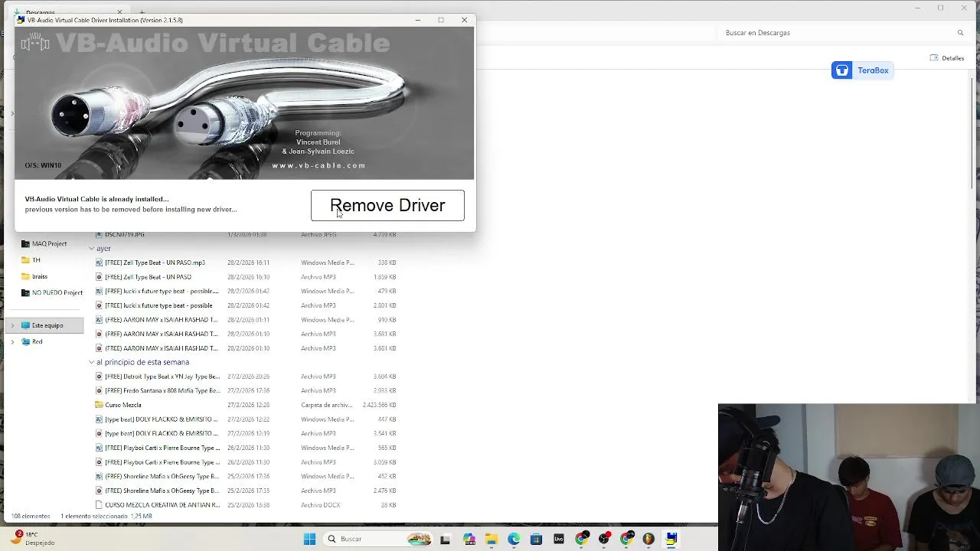Image resolution: width=980 pixels, height=551 pixels.
Task: Click the Curso Mezcla folder icon
Action: 99,405
